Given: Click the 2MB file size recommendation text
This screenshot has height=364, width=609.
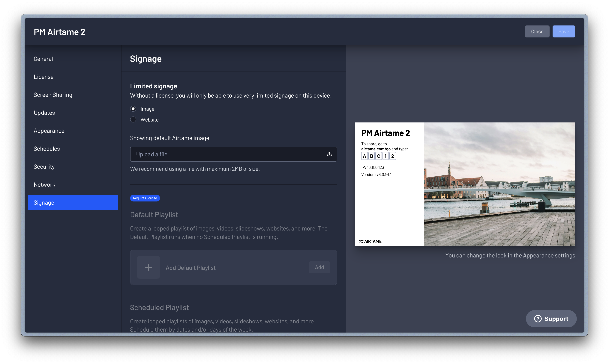Looking at the screenshot, I should pos(195,169).
